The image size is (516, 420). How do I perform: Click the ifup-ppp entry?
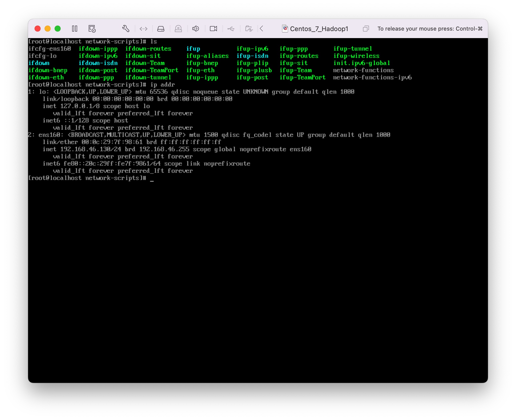click(294, 49)
